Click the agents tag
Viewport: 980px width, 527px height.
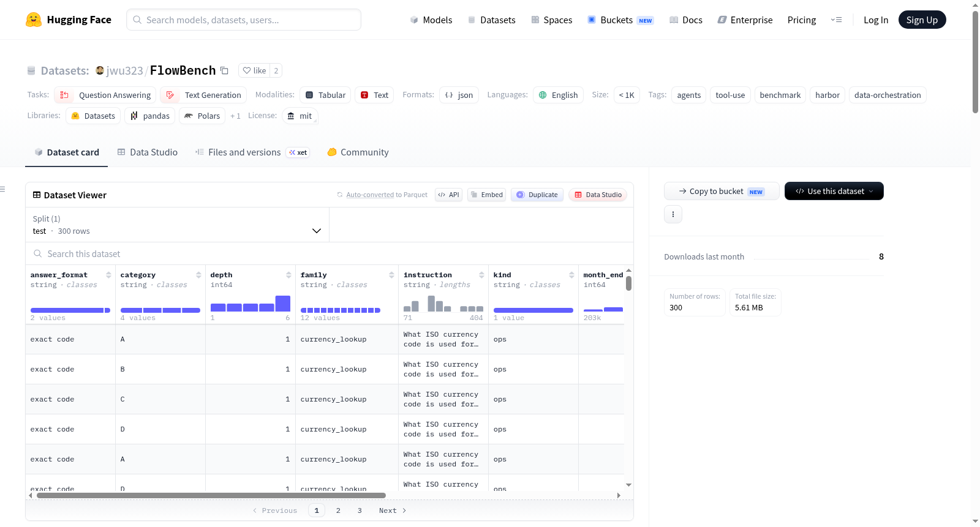[x=689, y=95]
